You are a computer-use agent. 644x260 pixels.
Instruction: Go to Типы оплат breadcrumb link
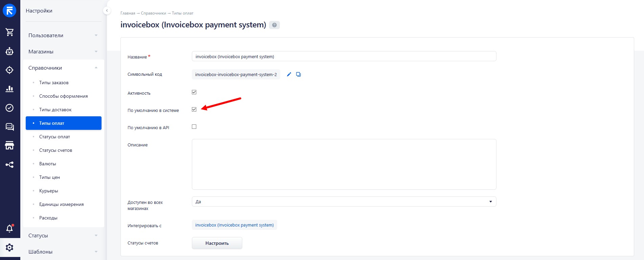[182, 13]
